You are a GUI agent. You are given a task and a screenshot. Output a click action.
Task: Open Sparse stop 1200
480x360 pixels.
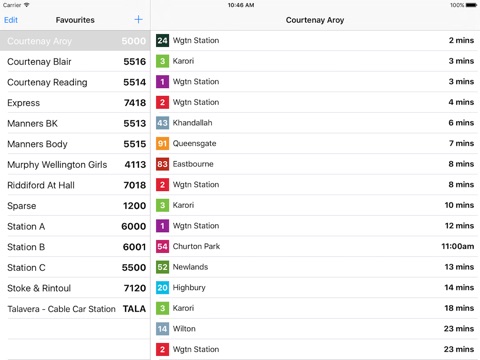coord(75,206)
